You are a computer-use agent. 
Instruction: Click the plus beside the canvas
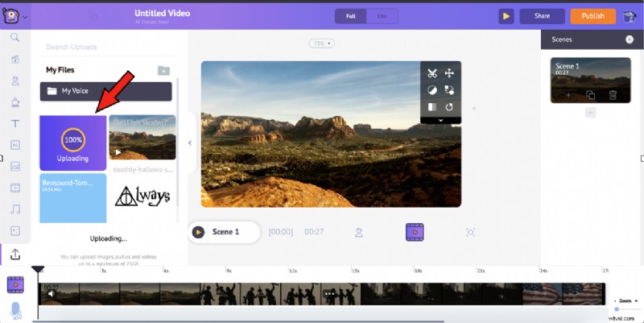[474, 109]
